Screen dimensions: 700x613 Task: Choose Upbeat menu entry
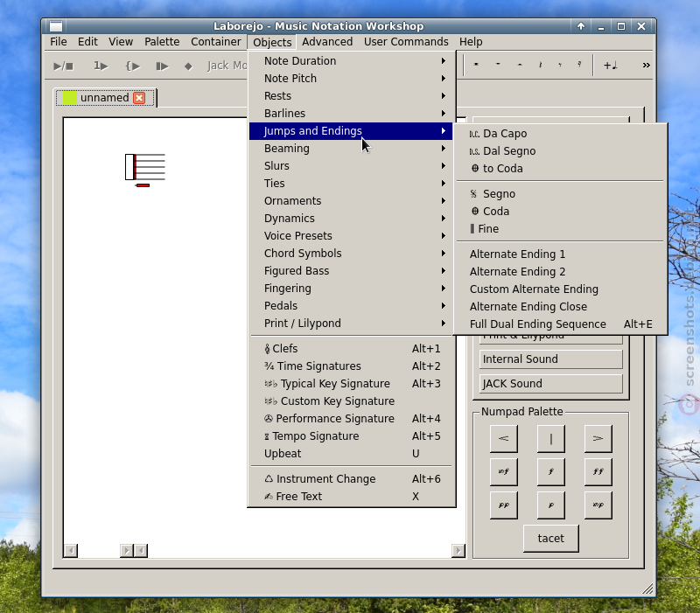pos(352,453)
